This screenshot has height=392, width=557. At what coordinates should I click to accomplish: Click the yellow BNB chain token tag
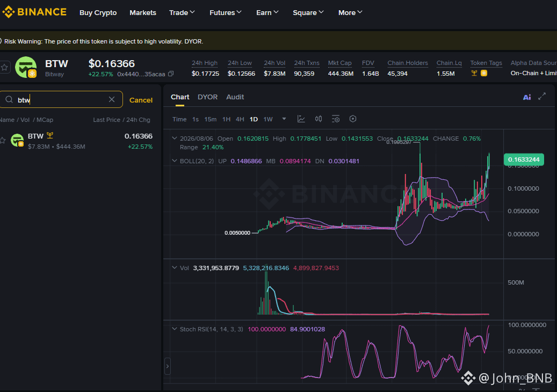pos(484,73)
